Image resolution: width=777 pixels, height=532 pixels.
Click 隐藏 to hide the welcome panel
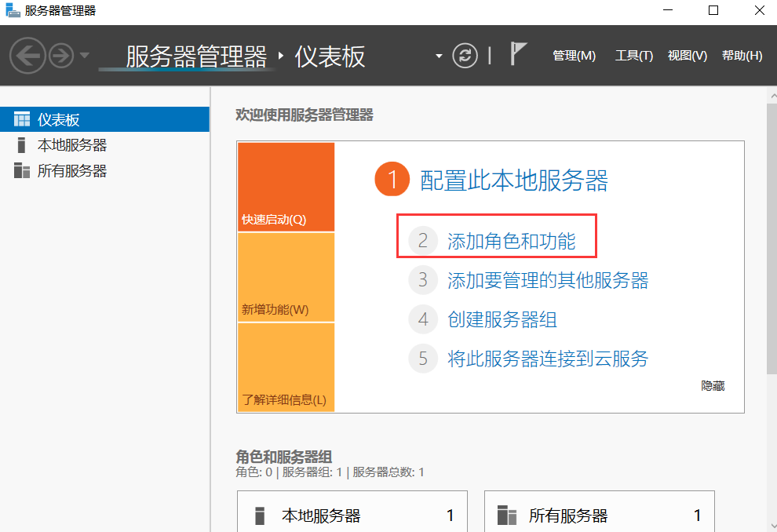(713, 386)
